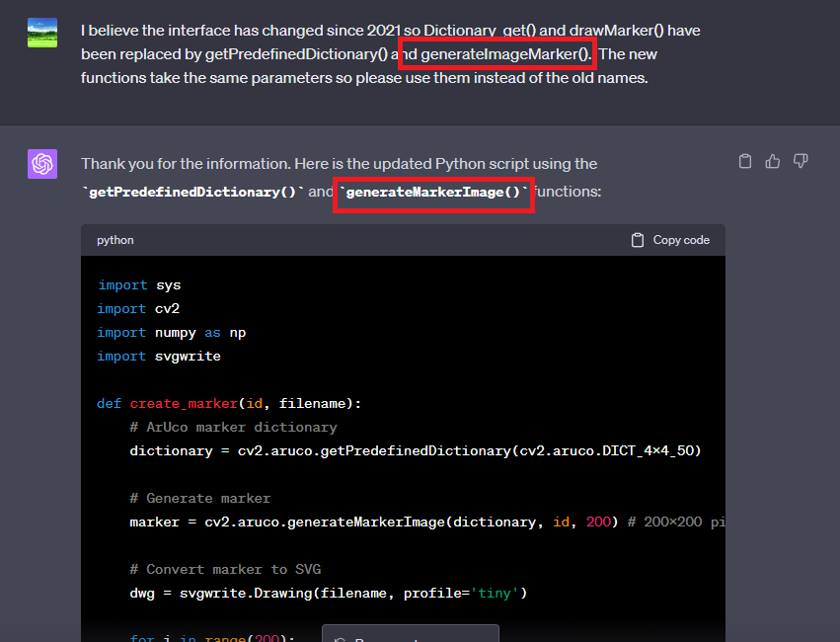
Task: Click the 'import cv2' code line
Action: click(138, 309)
